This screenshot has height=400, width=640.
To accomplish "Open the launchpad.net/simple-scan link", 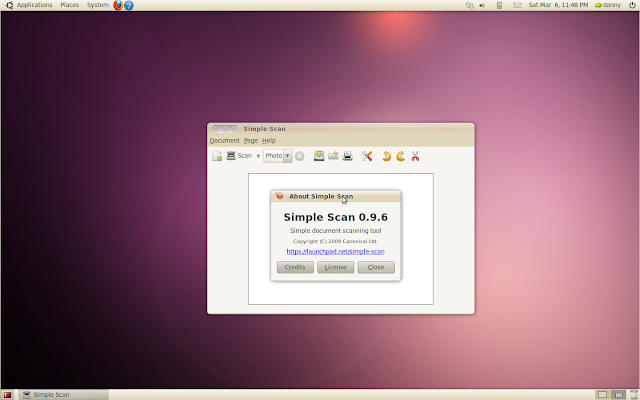I will coord(336,251).
